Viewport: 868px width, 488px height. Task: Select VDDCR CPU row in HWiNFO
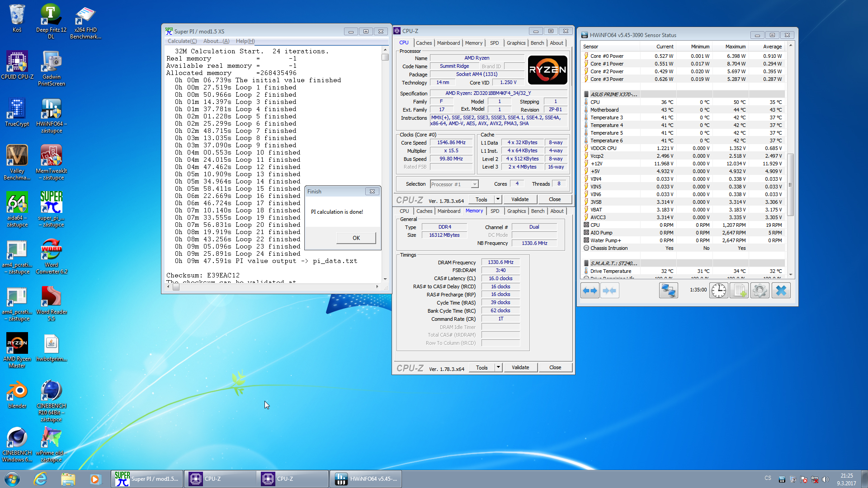point(683,148)
